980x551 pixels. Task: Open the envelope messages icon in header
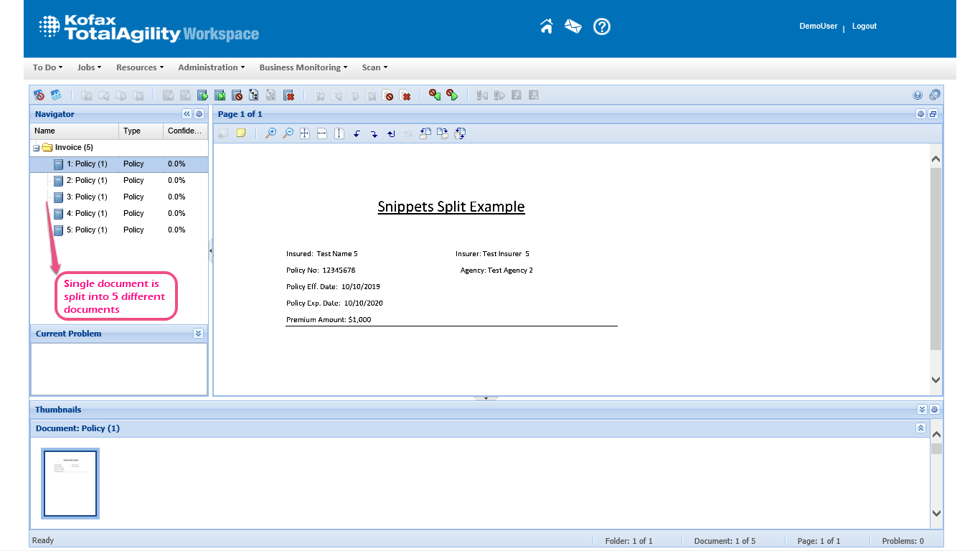pos(573,27)
